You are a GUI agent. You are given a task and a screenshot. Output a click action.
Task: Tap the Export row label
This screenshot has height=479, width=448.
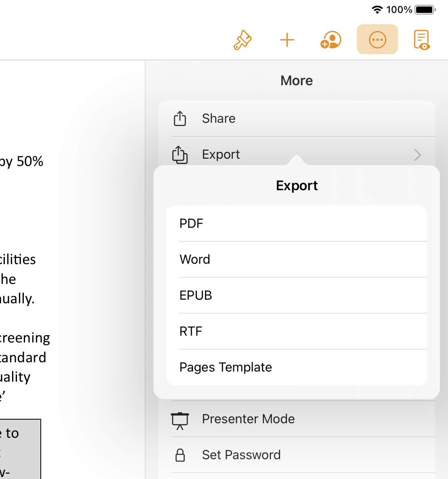(221, 154)
